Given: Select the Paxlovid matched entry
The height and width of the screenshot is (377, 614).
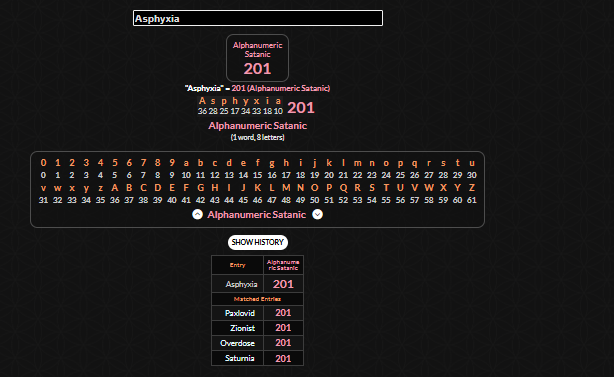Looking at the screenshot, I should pos(240,313).
